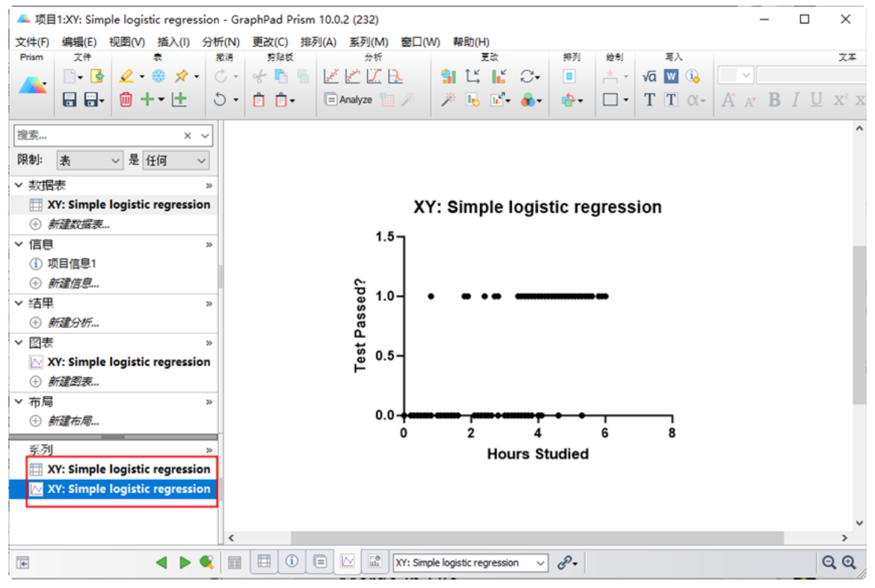Click the format axes icon
The width and height of the screenshot is (875, 588).
[x=473, y=76]
